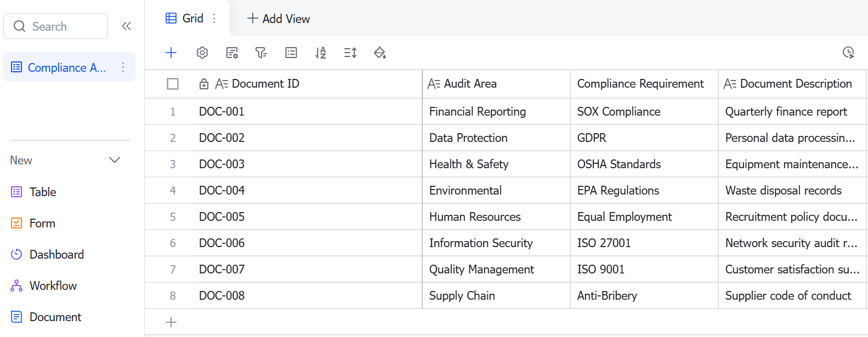Click the DOC-003 cell
The width and height of the screenshot is (868, 337).
tap(307, 164)
